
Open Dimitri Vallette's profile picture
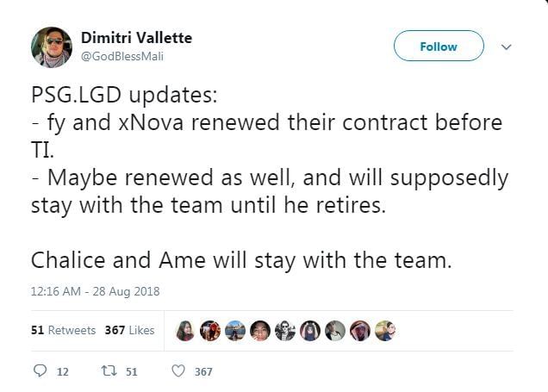click(52, 47)
